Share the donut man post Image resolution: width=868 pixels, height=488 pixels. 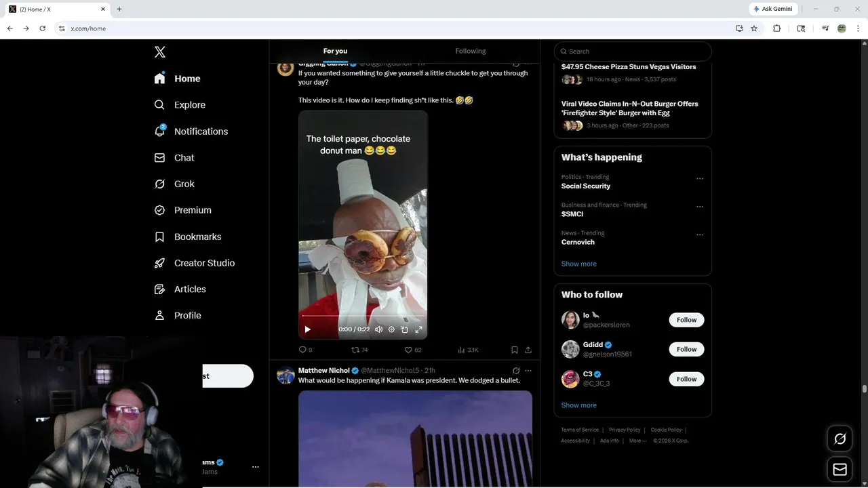(528, 350)
